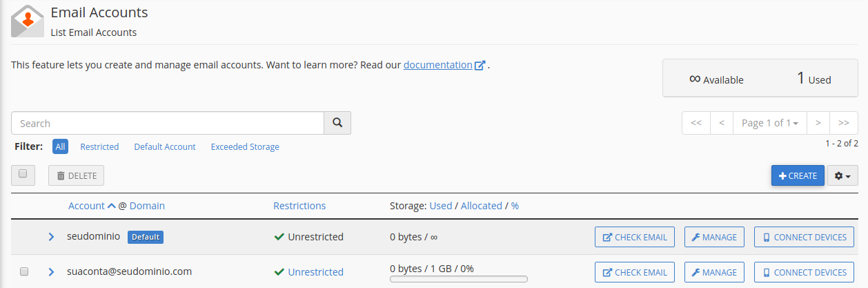Image resolution: width=868 pixels, height=288 pixels.
Task: Open the Page 1 of 1 dropdown
Action: [770, 123]
